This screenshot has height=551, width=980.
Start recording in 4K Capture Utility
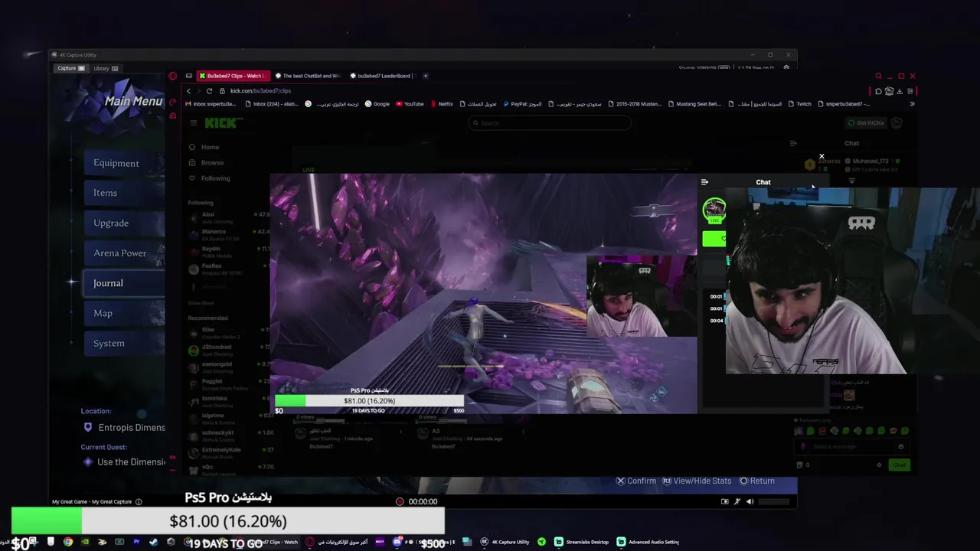400,501
